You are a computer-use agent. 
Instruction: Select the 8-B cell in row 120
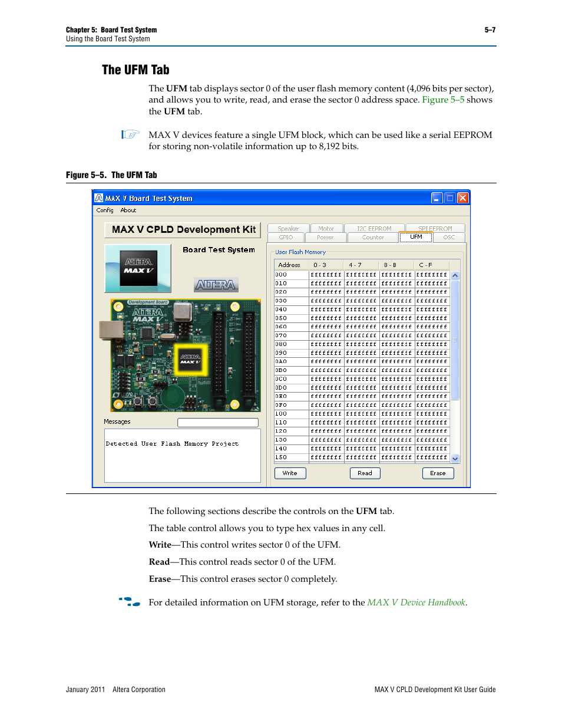click(x=396, y=431)
